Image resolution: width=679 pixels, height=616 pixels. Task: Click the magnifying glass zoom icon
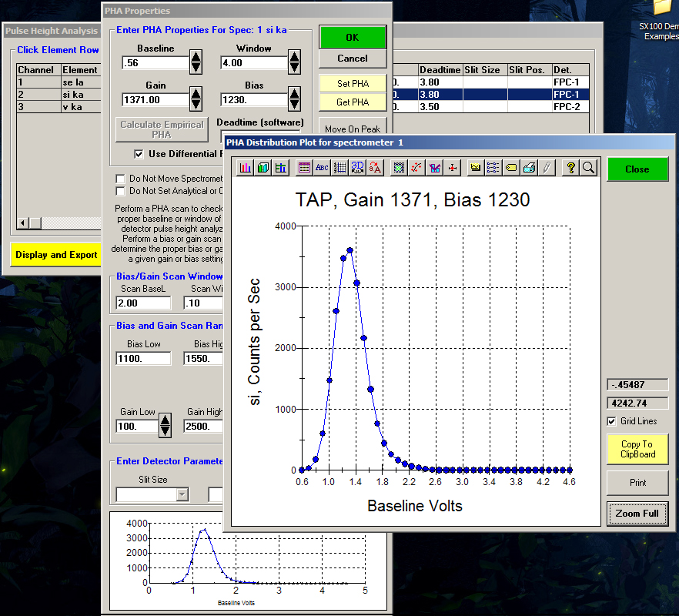[587, 167]
